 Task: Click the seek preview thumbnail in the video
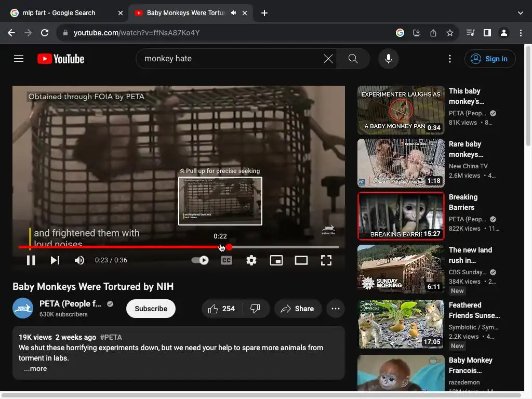[220, 201]
